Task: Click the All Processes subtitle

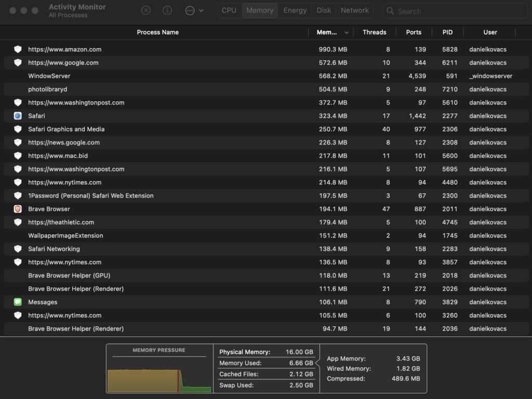Action: [68, 15]
